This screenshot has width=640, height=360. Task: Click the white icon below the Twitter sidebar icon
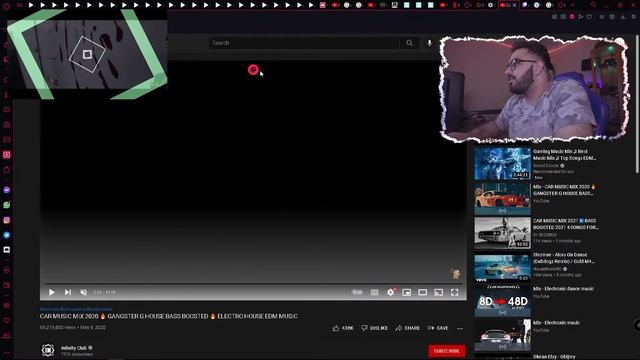[x=7, y=250]
